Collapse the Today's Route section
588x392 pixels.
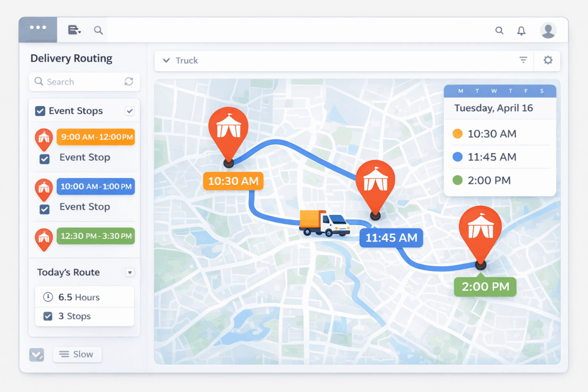pos(130,272)
